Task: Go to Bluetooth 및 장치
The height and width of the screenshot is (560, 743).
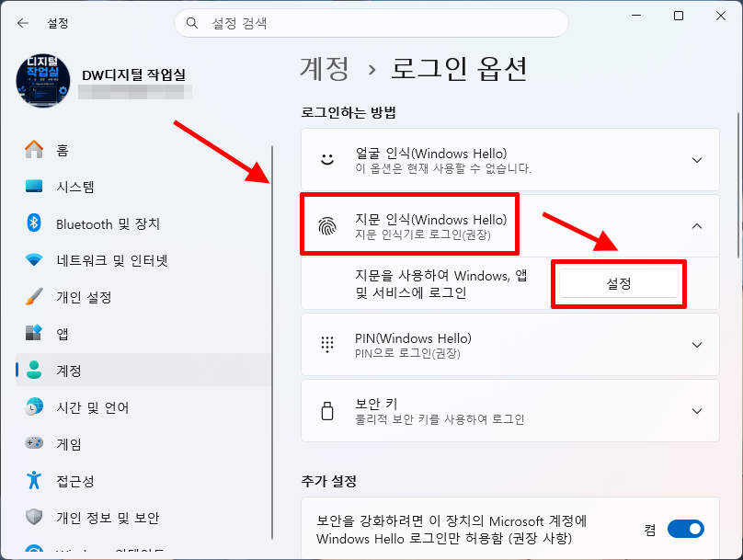Action: 143,223
